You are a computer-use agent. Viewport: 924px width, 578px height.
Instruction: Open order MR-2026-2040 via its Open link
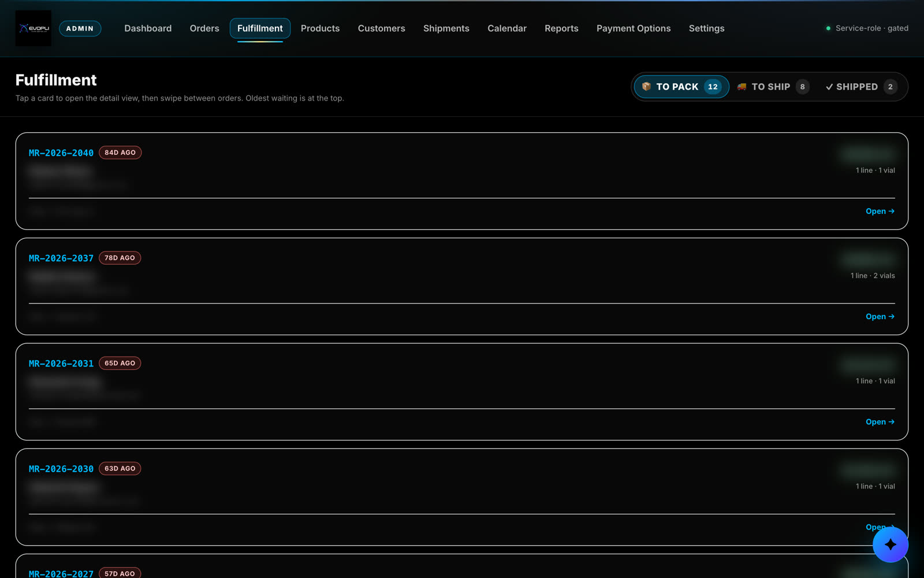(x=880, y=212)
